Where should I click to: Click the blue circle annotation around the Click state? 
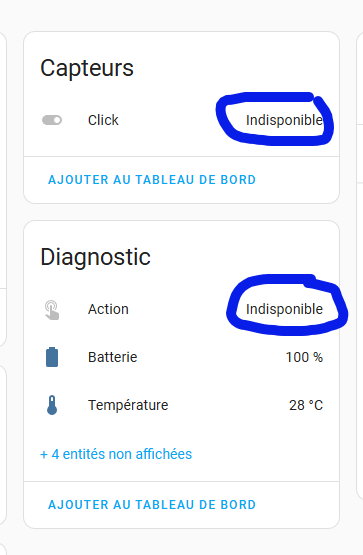pos(275,119)
